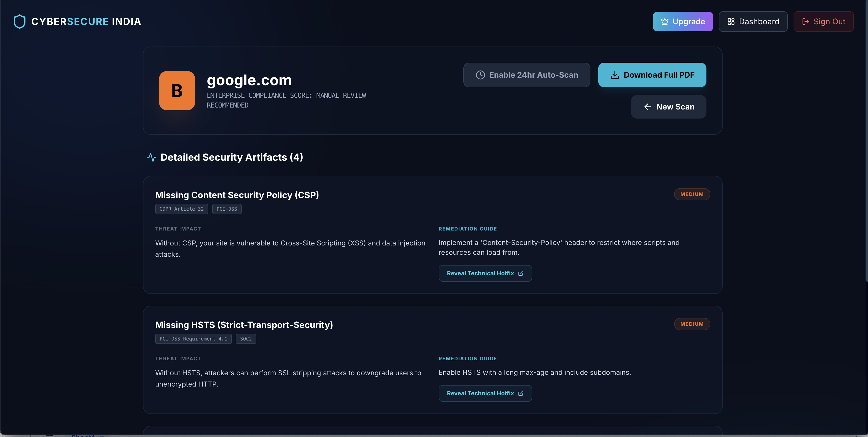
Task: Click the clock icon in Enable 24hr Auto-Scan
Action: 480,75
